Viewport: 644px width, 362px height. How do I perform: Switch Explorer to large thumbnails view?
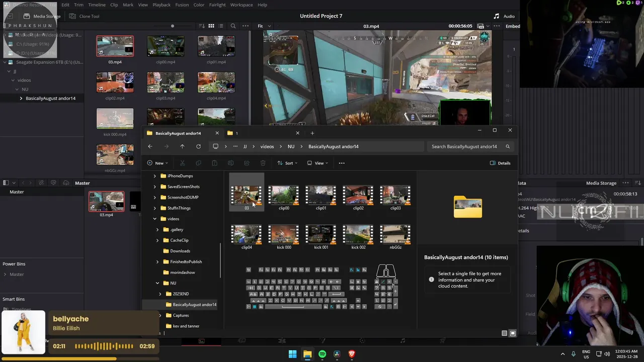513,333
